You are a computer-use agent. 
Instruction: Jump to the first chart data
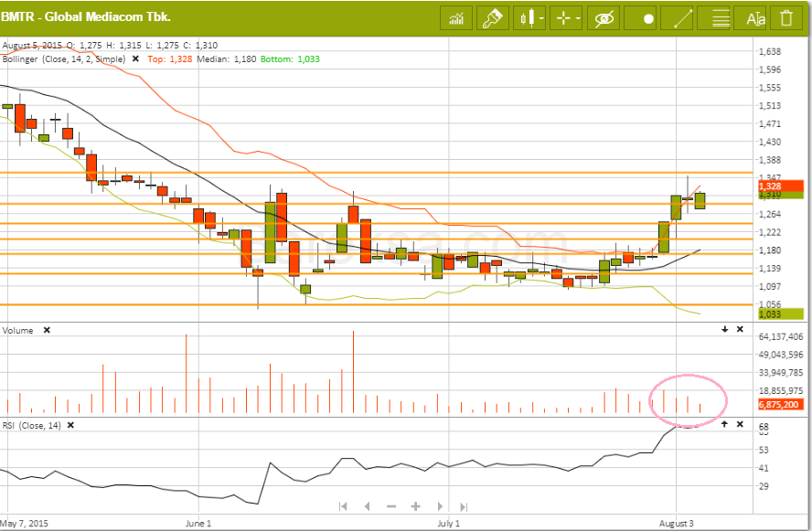tap(345, 505)
